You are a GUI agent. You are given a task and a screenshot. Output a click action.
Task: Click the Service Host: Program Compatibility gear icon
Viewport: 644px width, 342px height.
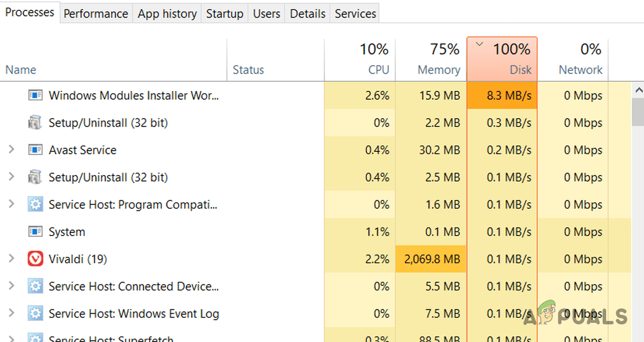(35, 204)
